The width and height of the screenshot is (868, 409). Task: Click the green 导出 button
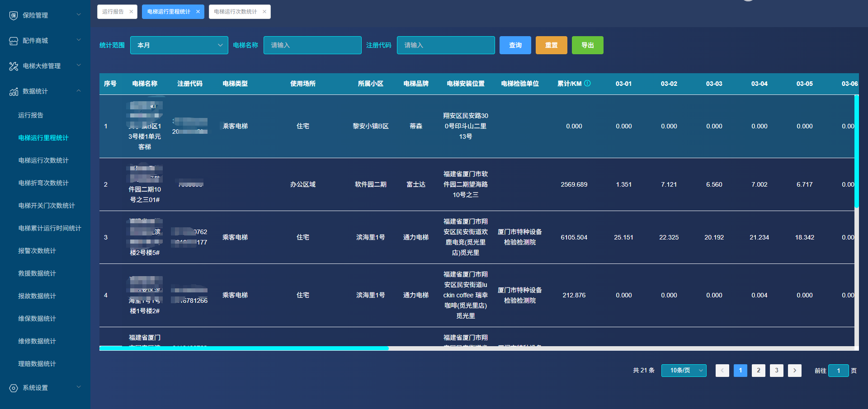tap(587, 45)
